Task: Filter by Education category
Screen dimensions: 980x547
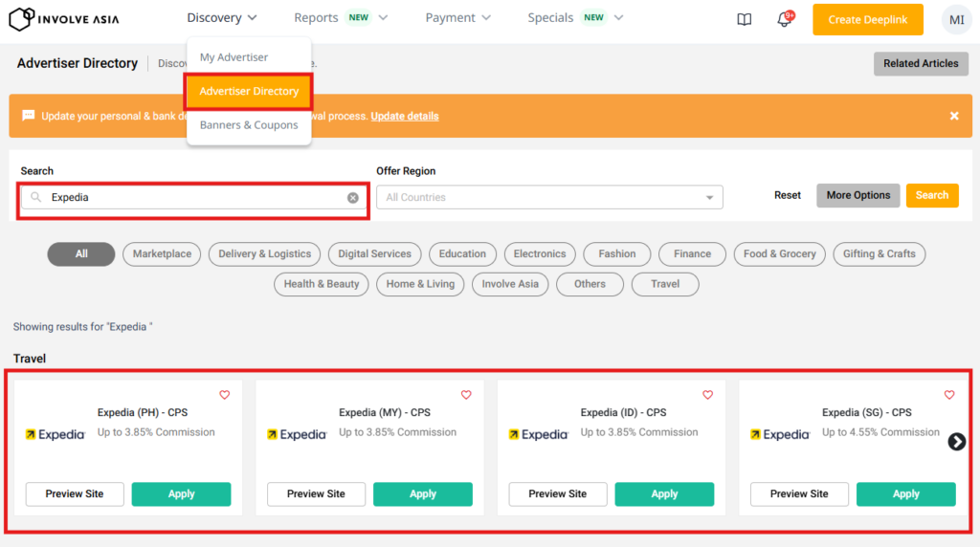Action: pyautogui.click(x=462, y=254)
